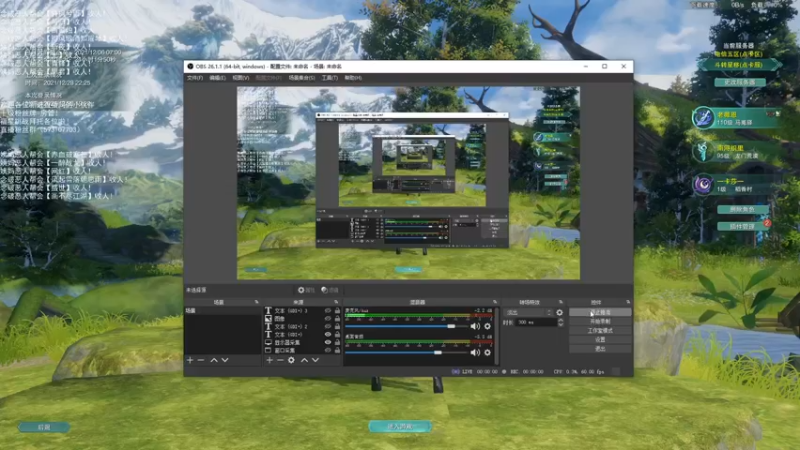Select the 场景 item in Scenes list
The height and width of the screenshot is (450, 800).
coord(222,311)
